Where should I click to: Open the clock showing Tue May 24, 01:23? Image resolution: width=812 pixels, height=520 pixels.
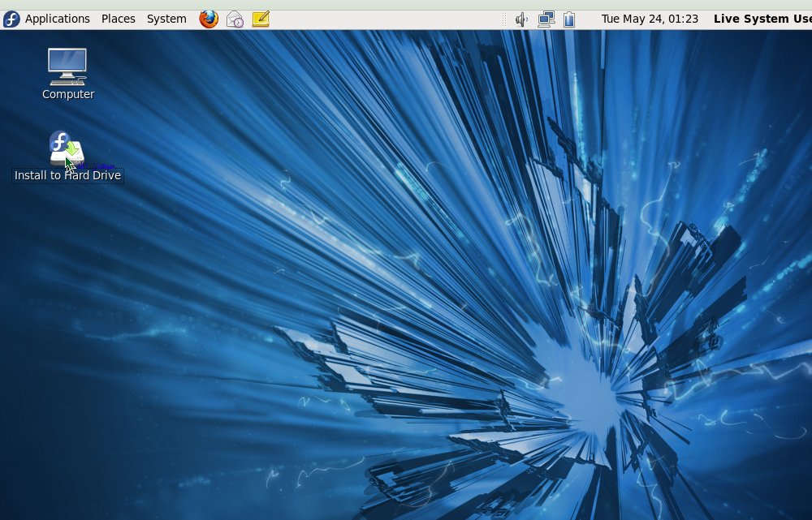pyautogui.click(x=650, y=19)
